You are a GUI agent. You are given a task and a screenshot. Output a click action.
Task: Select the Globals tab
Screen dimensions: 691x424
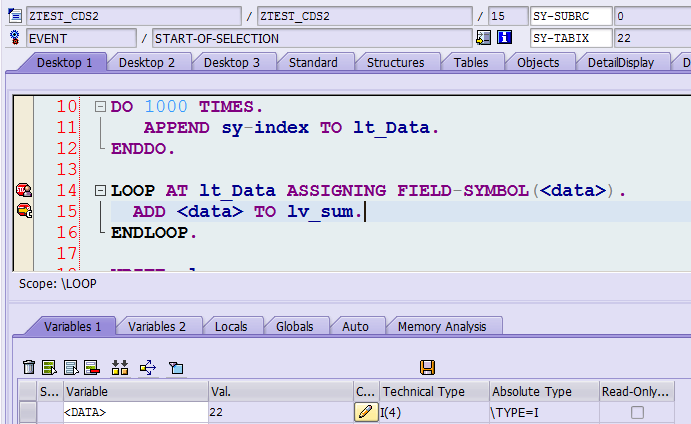(x=294, y=327)
